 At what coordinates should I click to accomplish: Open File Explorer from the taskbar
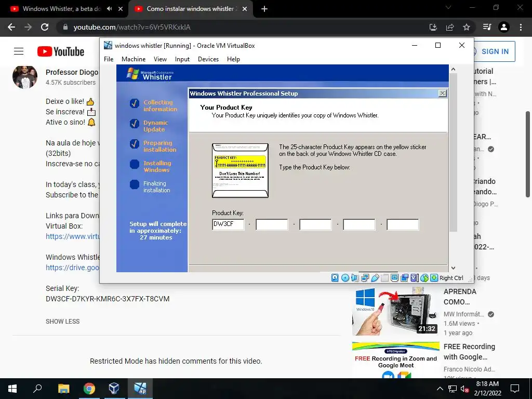coord(63,389)
